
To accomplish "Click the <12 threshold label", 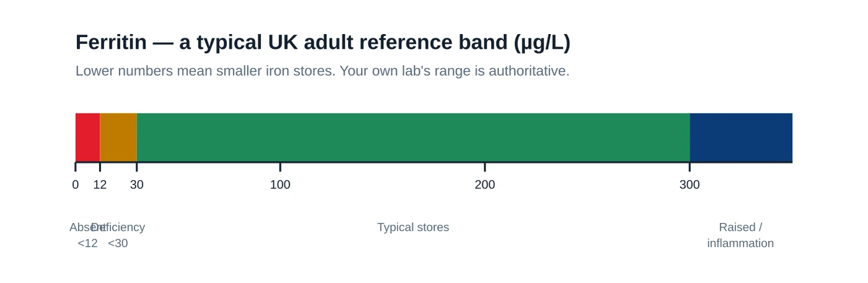I will (x=87, y=243).
